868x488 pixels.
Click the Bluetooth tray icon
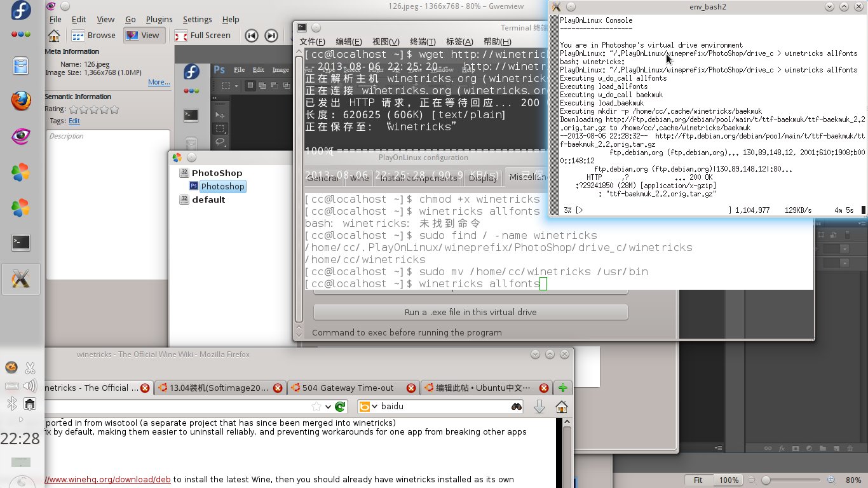click(11, 403)
